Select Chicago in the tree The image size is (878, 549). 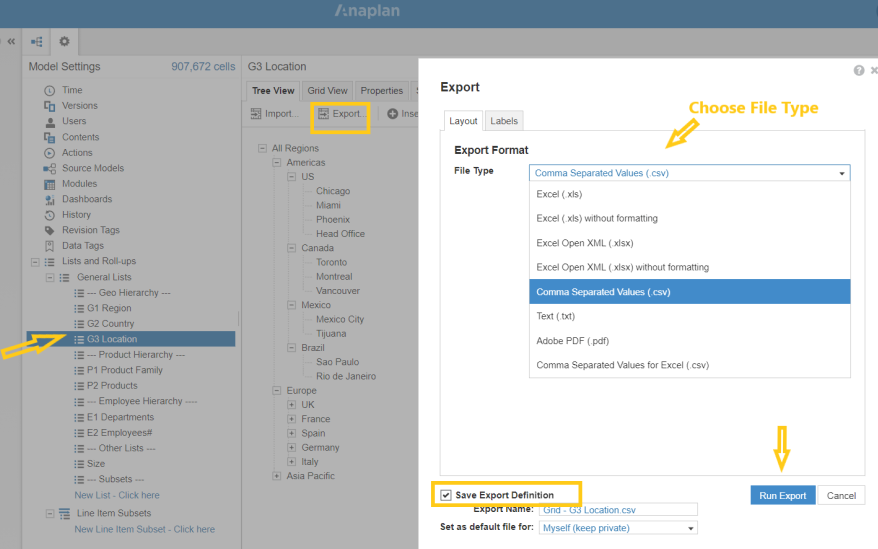333,191
